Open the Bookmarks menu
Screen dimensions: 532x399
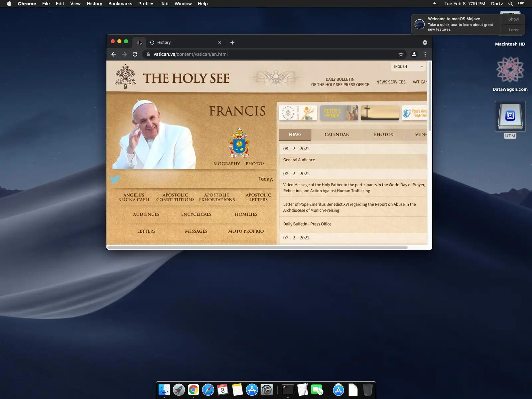[120, 4]
